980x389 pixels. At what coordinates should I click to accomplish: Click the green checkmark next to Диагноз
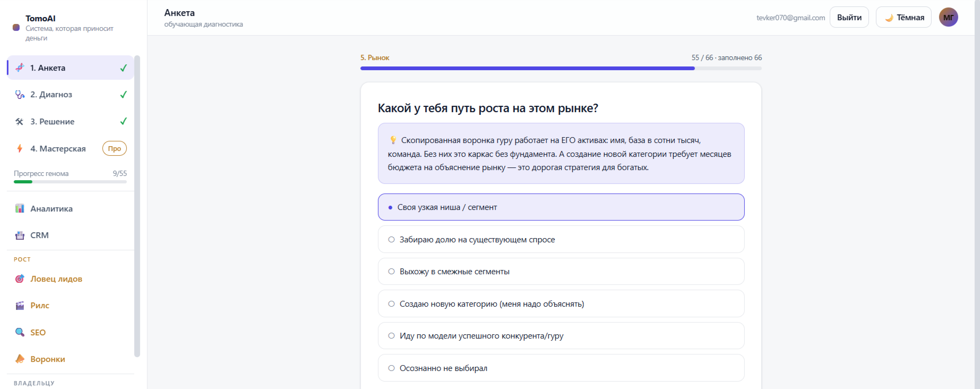pyautogui.click(x=123, y=95)
